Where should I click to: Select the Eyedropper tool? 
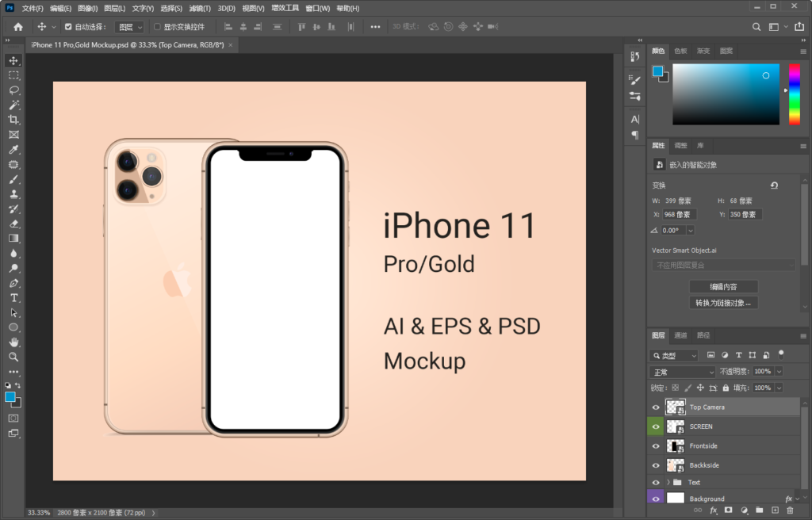(x=13, y=150)
